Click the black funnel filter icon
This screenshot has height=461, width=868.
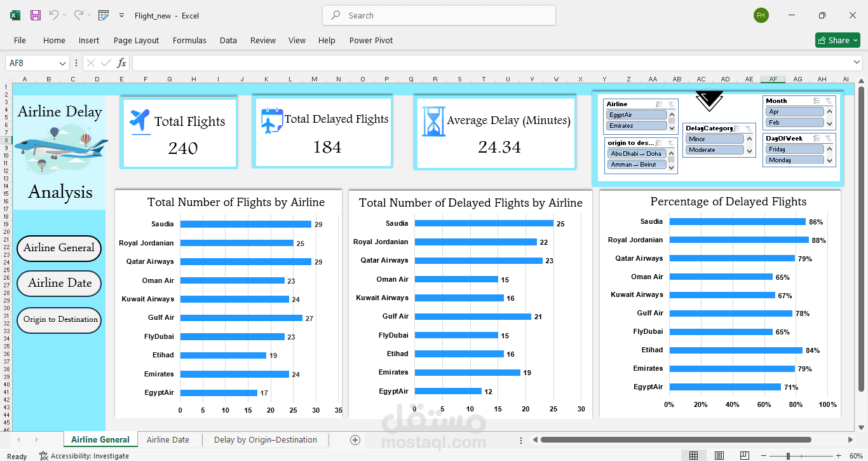(709, 100)
